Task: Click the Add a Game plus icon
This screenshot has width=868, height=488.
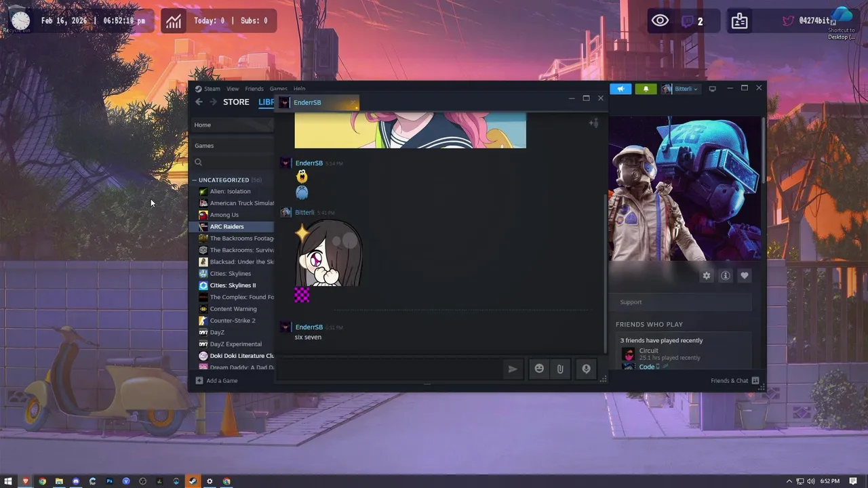Action: [x=199, y=380]
